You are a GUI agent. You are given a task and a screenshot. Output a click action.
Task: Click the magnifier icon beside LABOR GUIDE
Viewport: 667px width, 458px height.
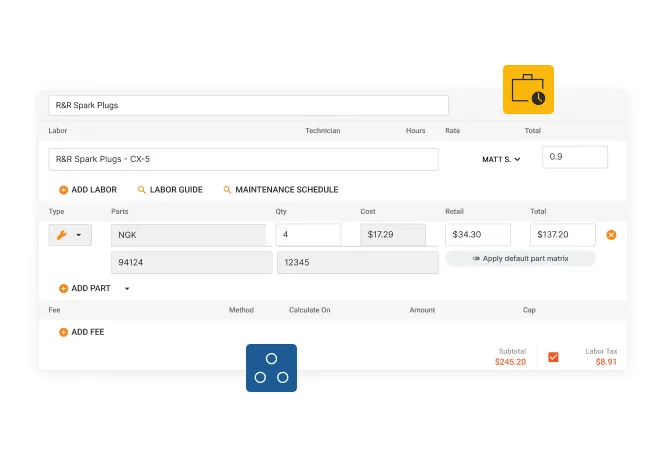(142, 190)
